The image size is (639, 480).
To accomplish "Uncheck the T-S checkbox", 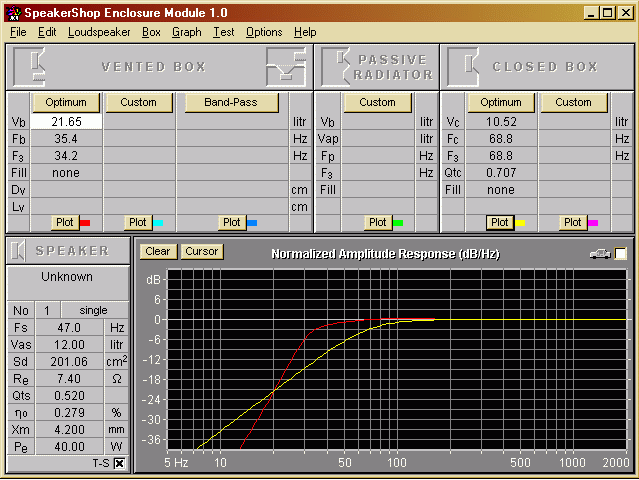I will pyautogui.click(x=119, y=463).
